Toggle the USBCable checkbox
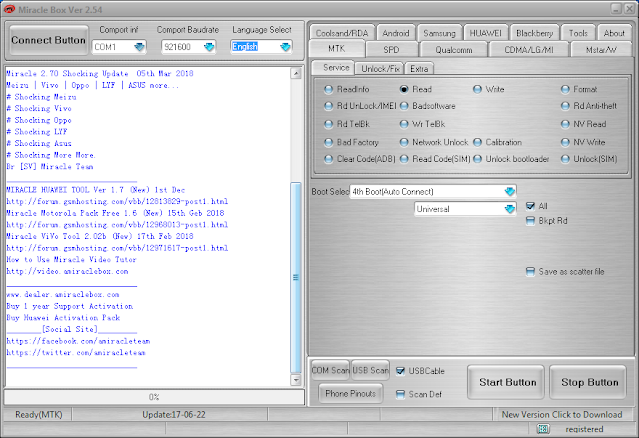639x438 pixels. (x=401, y=371)
